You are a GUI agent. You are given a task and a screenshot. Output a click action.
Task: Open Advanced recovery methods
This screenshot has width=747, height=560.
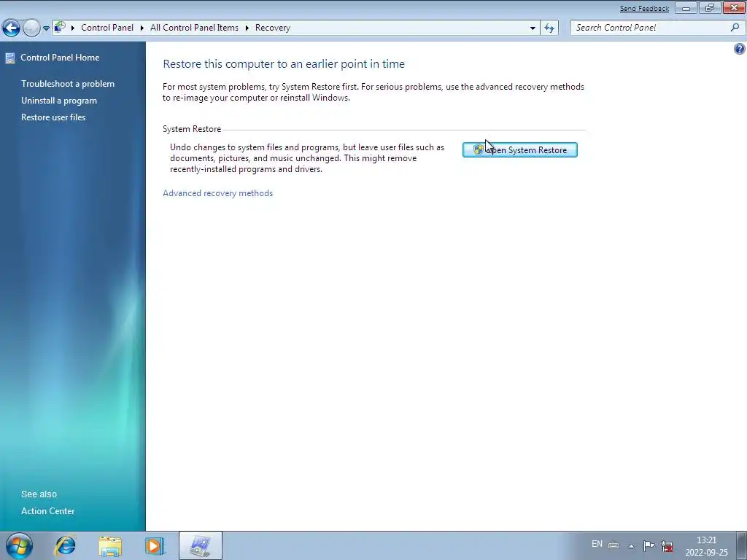click(217, 193)
